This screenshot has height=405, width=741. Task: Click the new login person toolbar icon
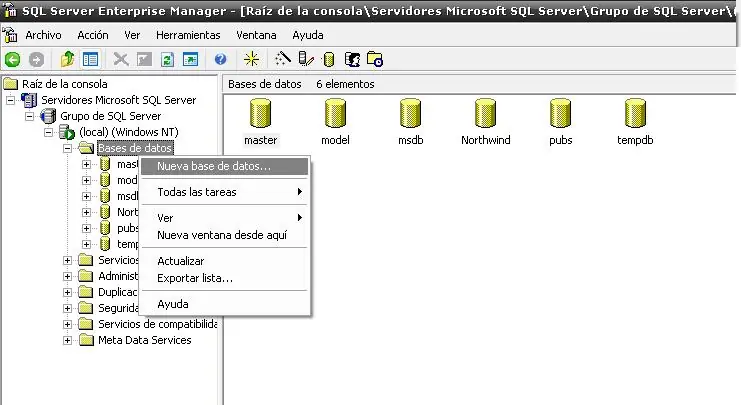[x=352, y=60]
